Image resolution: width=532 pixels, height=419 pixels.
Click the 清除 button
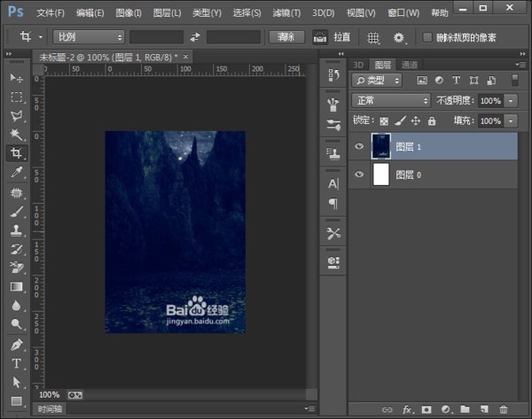(x=286, y=37)
